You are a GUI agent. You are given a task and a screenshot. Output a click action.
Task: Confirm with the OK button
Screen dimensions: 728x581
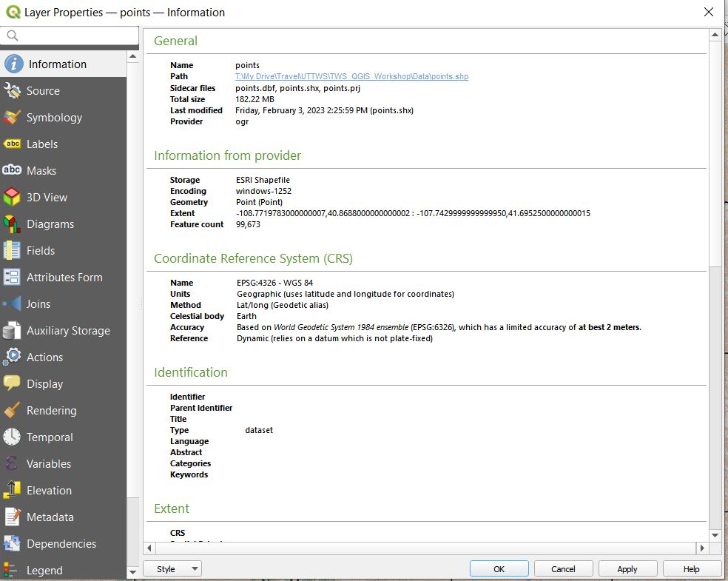(x=499, y=569)
